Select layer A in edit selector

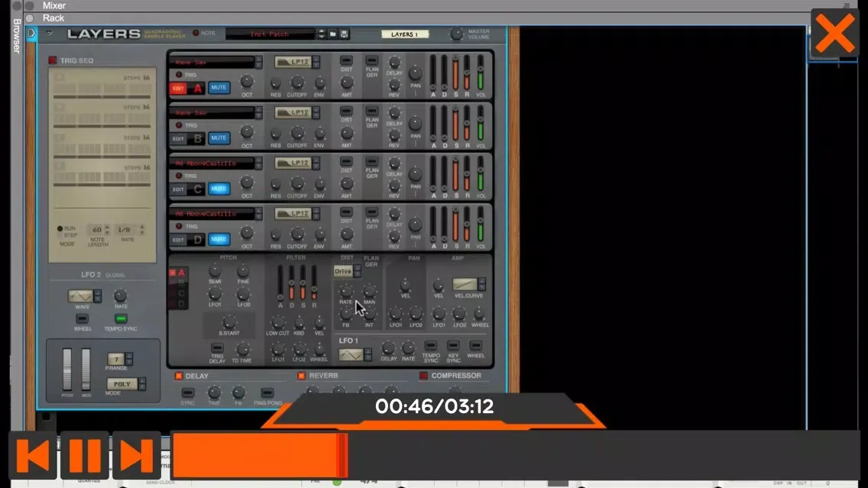tap(178, 273)
